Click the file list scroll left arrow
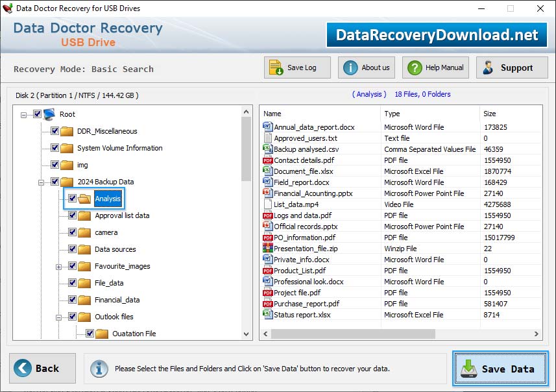This screenshot has width=556, height=392. [265, 334]
